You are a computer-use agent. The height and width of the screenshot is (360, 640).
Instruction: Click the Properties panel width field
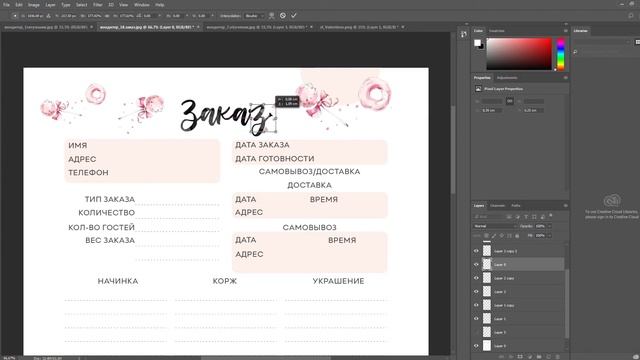(x=491, y=101)
